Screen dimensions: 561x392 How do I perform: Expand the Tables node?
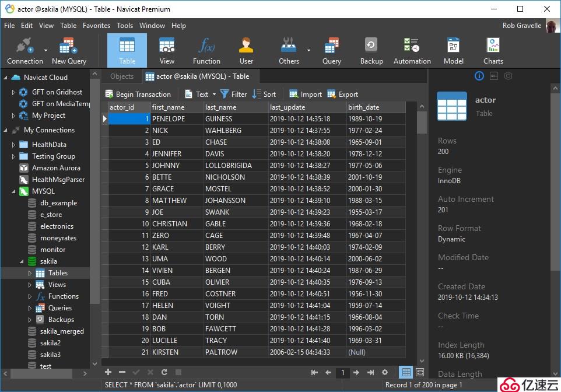coord(30,273)
